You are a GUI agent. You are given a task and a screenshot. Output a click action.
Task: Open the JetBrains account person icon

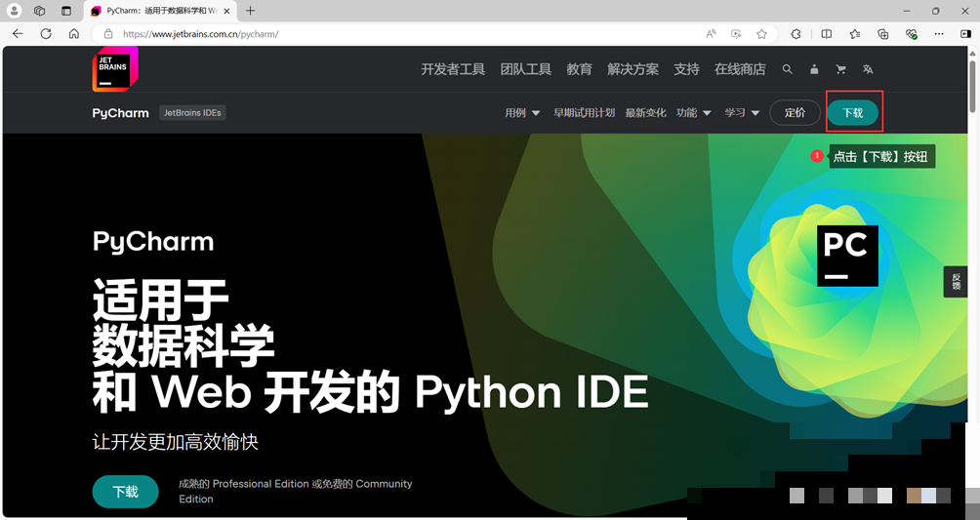coord(814,69)
